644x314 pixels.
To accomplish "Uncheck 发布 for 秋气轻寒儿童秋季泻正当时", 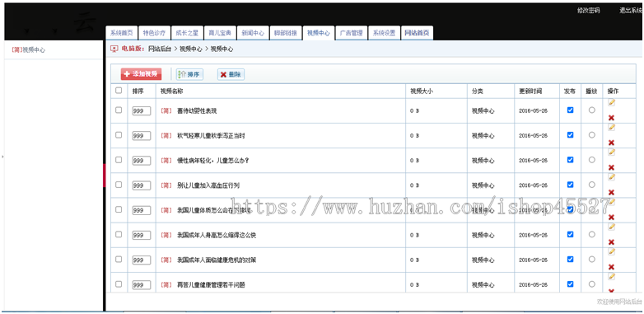I will (570, 135).
